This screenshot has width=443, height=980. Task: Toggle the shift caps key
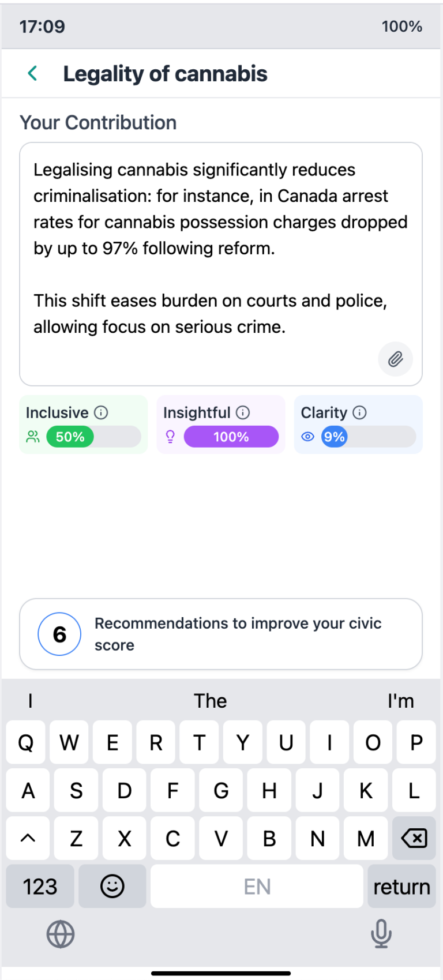28,838
